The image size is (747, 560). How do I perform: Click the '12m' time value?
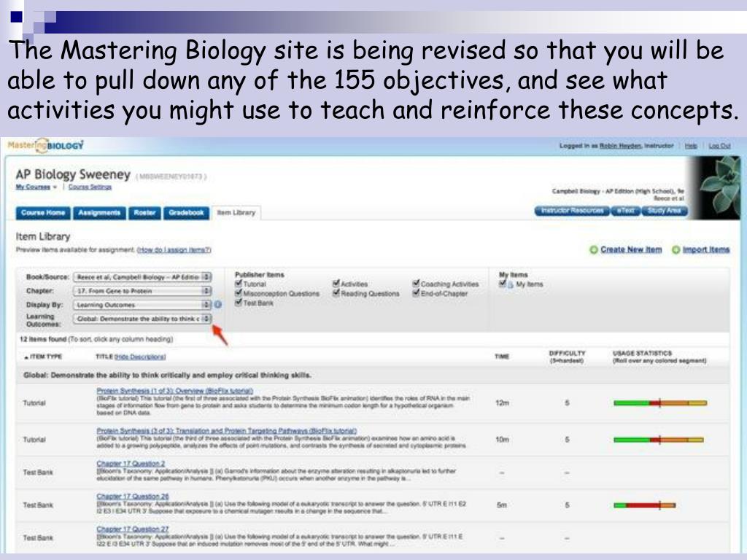502,402
